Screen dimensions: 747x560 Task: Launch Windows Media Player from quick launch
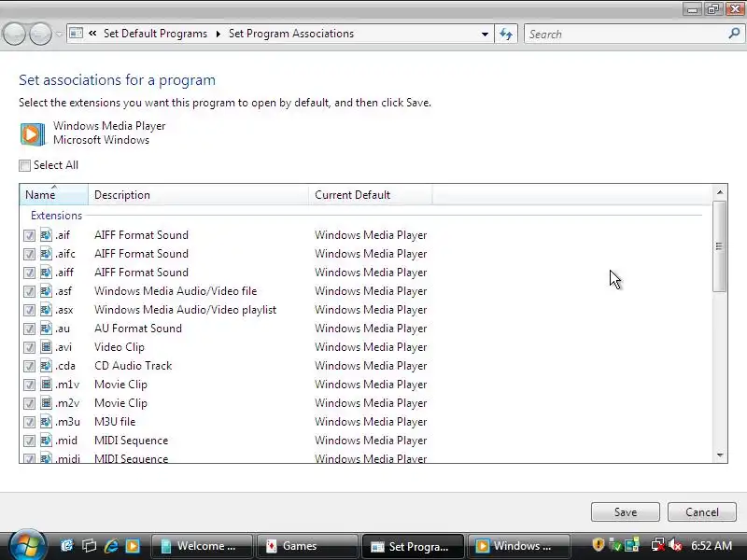[133, 546]
